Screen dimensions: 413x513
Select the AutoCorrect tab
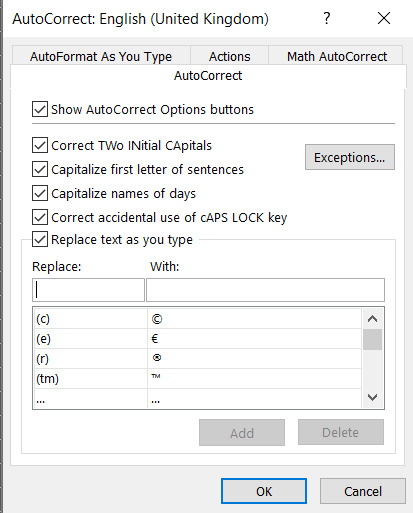(208, 76)
